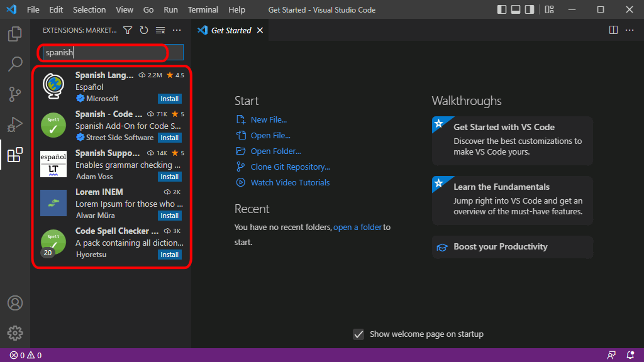Open the Source Control view
This screenshot has width=644, height=362.
(x=15, y=94)
